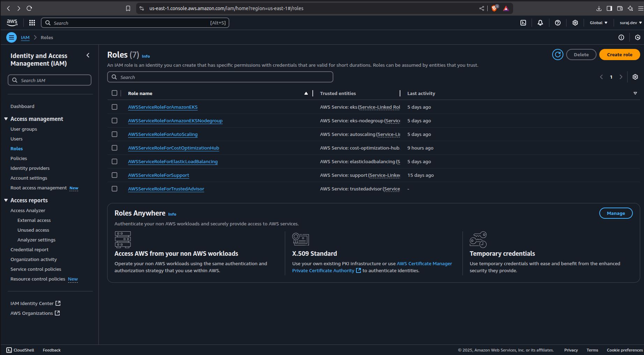Check AWSServiceRoleForAmazonEKSNodegroup checkbox
The height and width of the screenshot is (355, 644).
[x=114, y=121]
